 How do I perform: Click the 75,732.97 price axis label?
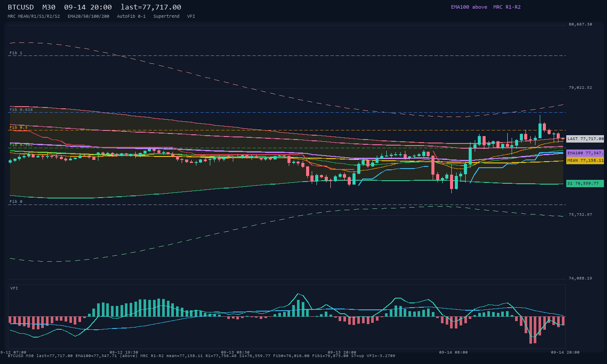point(580,214)
